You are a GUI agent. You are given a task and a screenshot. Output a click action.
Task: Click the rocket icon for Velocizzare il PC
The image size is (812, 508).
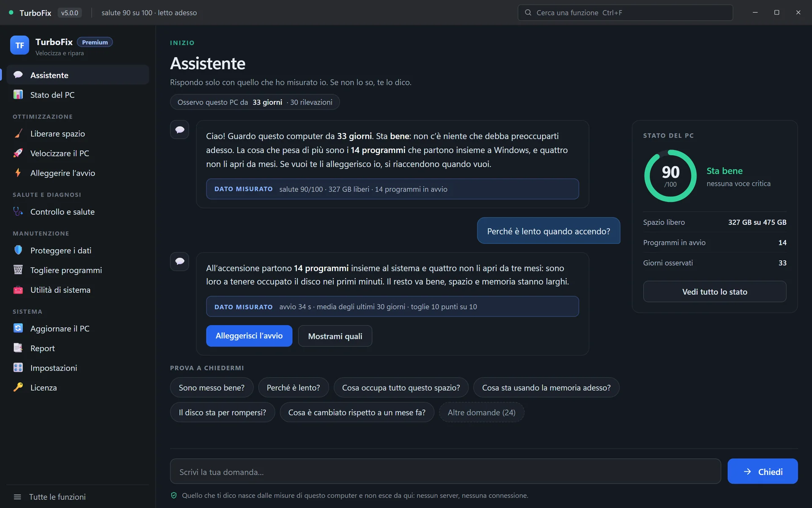pos(18,153)
